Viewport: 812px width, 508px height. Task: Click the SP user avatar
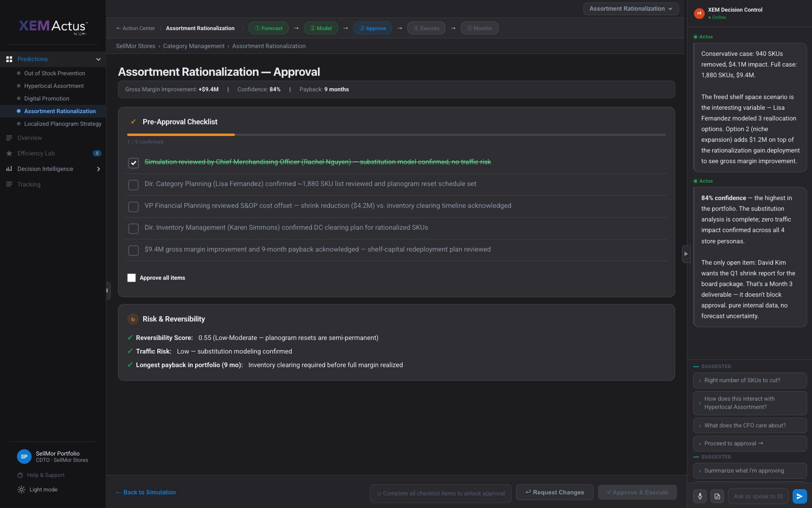[x=24, y=457]
